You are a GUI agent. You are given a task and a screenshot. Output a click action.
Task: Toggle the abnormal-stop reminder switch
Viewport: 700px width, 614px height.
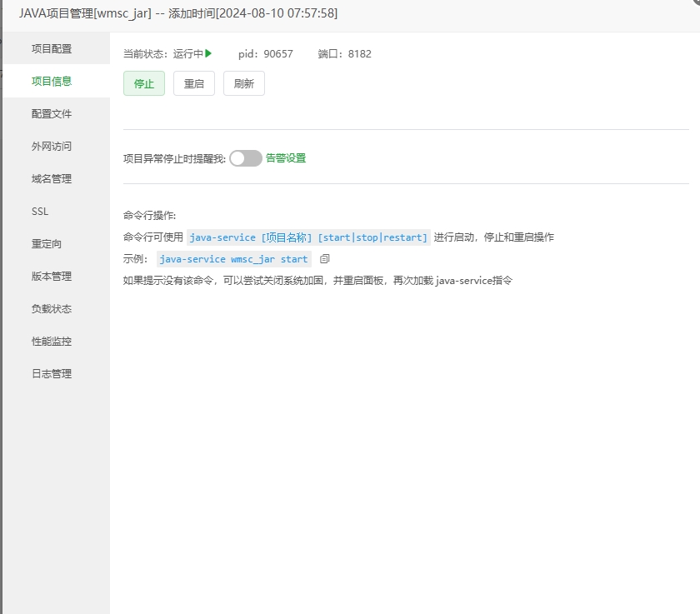coord(246,158)
